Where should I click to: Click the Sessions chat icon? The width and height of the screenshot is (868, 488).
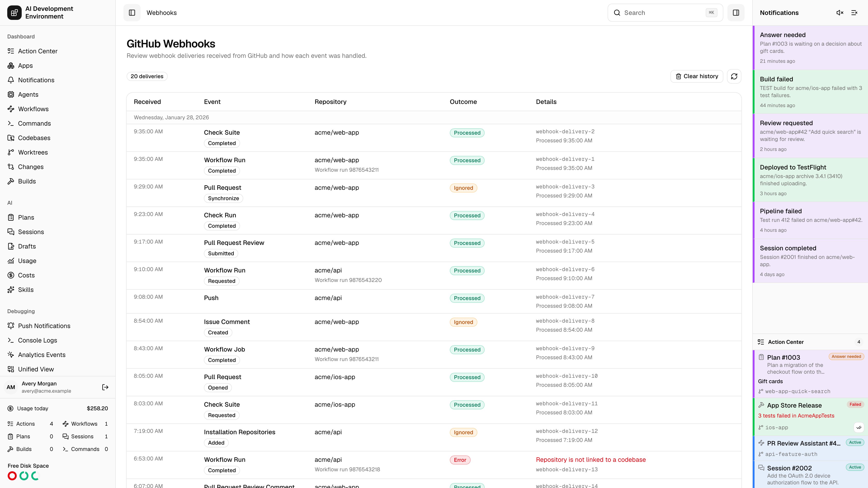coord(11,232)
